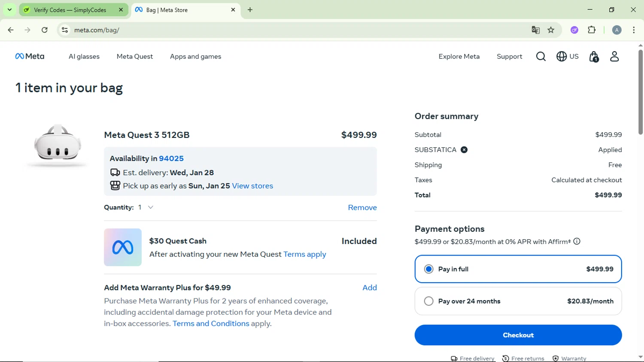The height and width of the screenshot is (362, 644).
Task: Open warranty Terms and Conditions link
Action: pyautogui.click(x=211, y=324)
